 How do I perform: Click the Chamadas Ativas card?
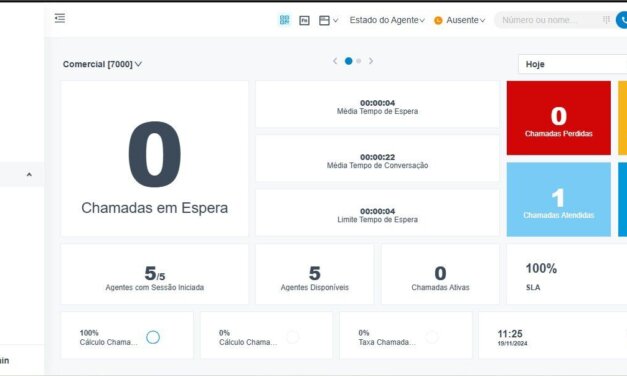click(440, 274)
